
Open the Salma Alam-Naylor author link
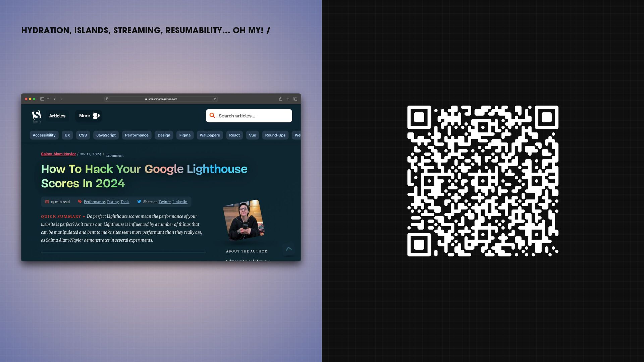[x=58, y=154]
